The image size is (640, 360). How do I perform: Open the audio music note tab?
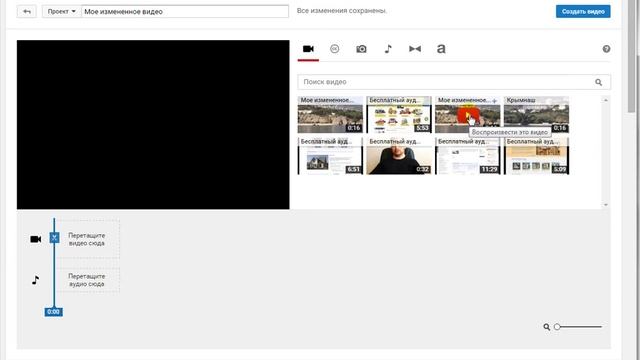tap(388, 49)
